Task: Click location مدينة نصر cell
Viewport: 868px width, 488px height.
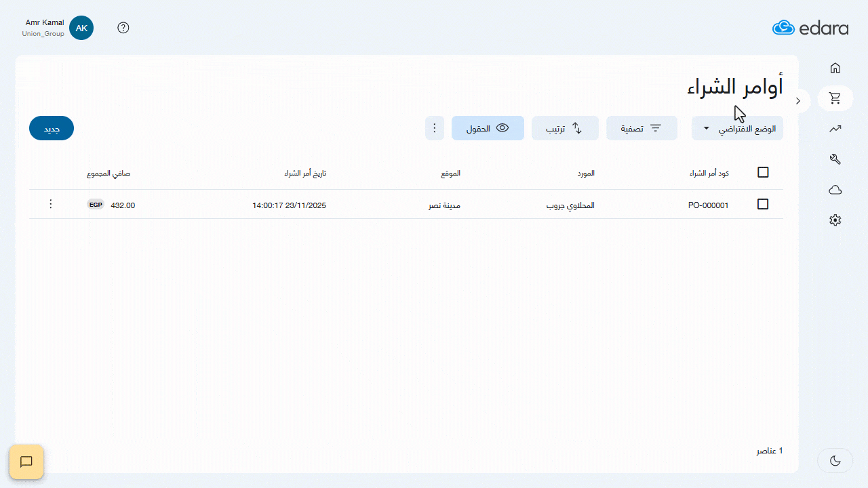Action: click(444, 205)
